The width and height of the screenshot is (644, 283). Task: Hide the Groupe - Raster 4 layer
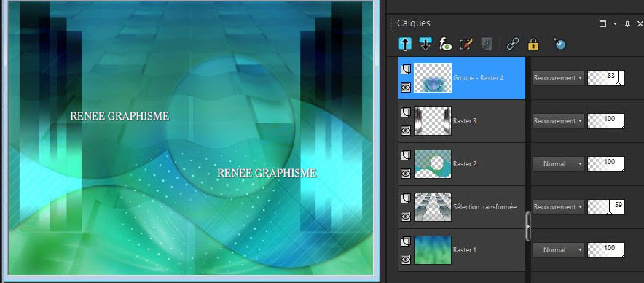[406, 88]
